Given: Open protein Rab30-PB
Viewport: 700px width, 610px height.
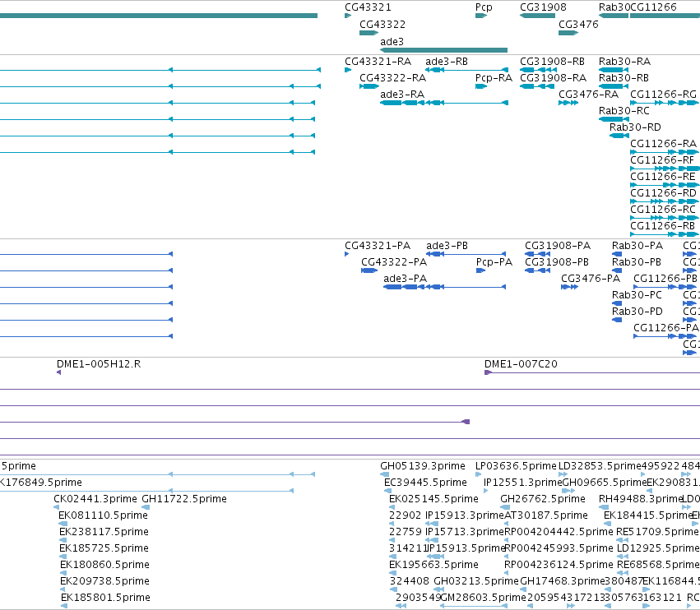Looking at the screenshot, I should click(636, 262).
